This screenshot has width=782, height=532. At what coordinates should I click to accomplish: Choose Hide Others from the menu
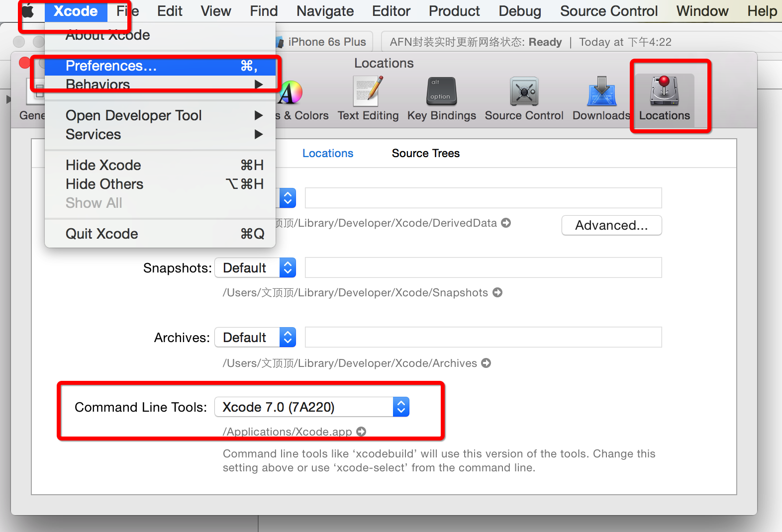point(160,184)
